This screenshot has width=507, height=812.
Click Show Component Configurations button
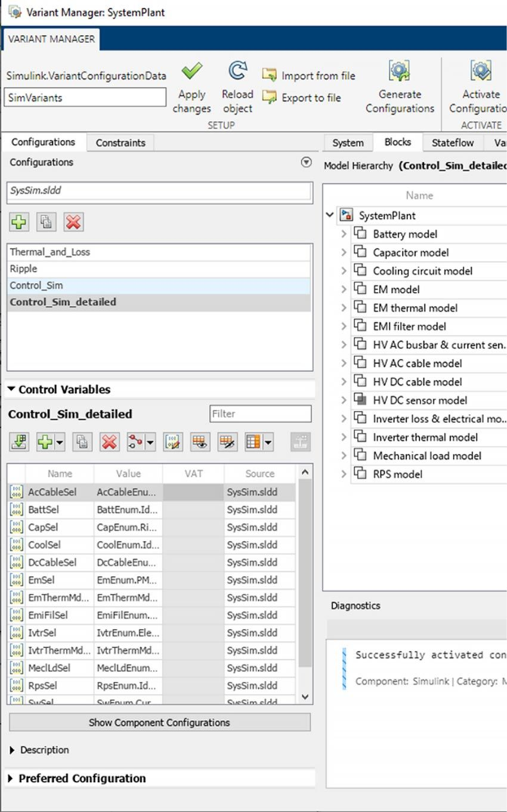pyautogui.click(x=159, y=723)
